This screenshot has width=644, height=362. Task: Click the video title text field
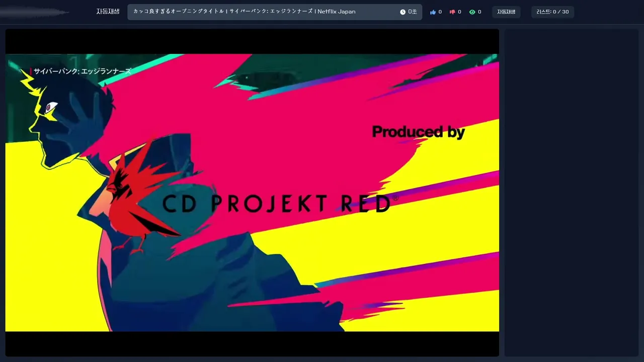point(275,12)
